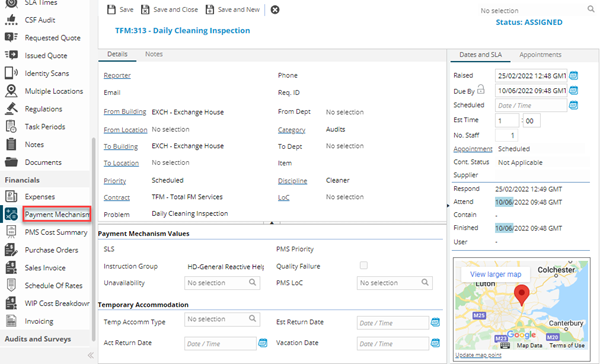The width and height of the screenshot is (600, 364).
Task: Open calendar picker for Scheduled date
Action: tap(573, 105)
